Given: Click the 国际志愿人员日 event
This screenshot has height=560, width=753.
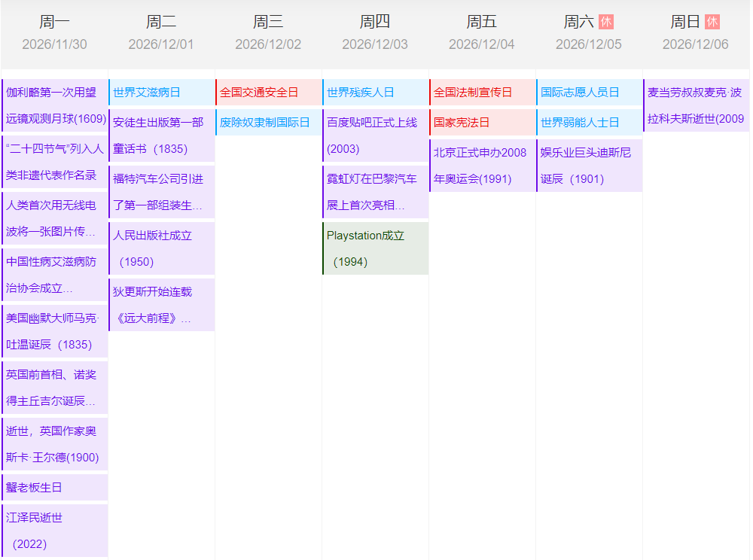Looking at the screenshot, I should [x=590, y=93].
